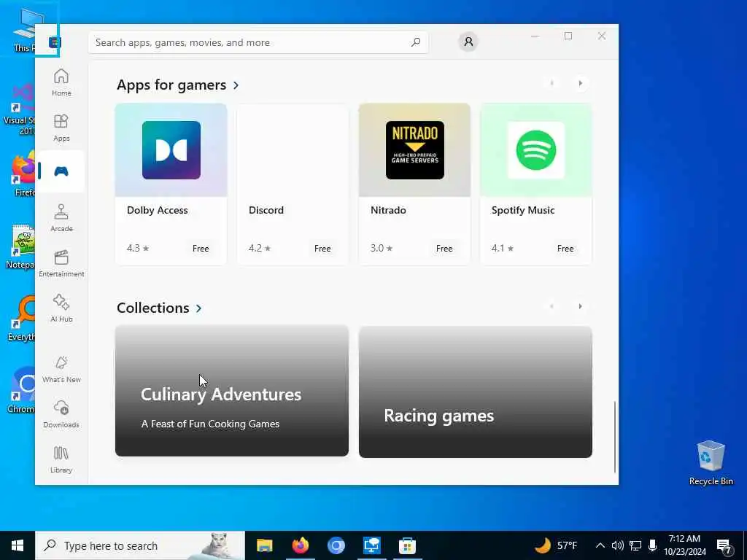Screen dimensions: 747x560
Task: Open Chromium from the taskbar
Action: coord(336,545)
